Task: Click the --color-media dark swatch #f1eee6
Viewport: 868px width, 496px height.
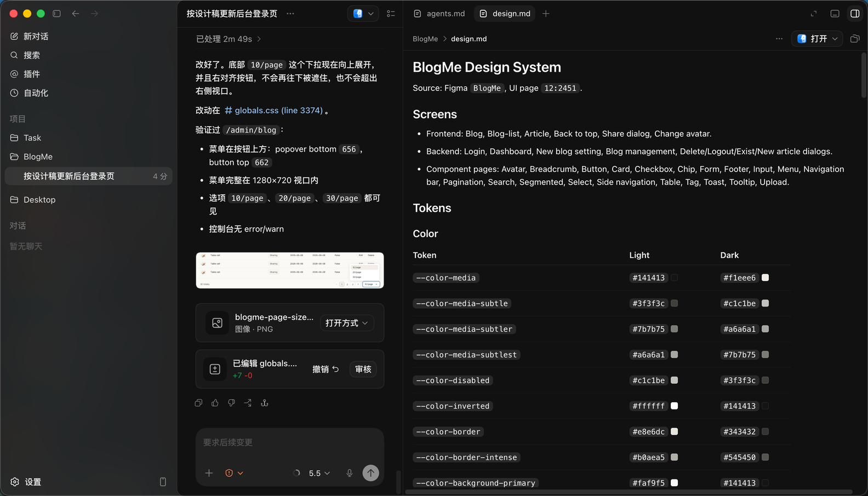Action: click(766, 278)
